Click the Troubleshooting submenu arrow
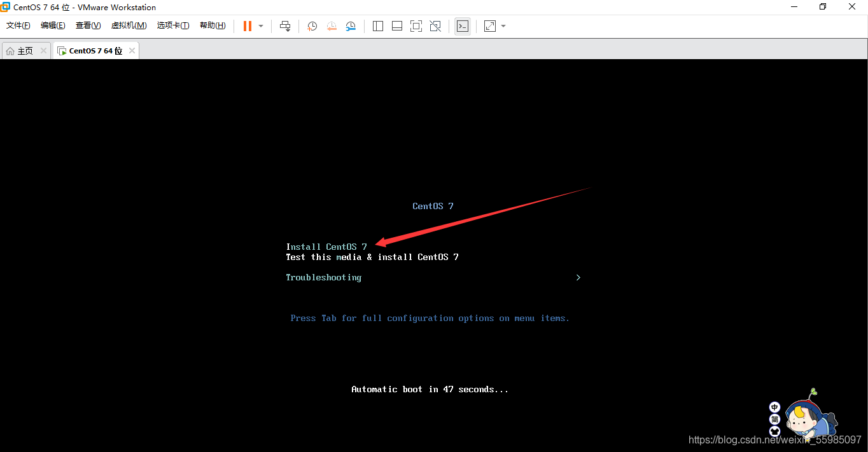Screen dimensions: 868x452 [578, 278]
